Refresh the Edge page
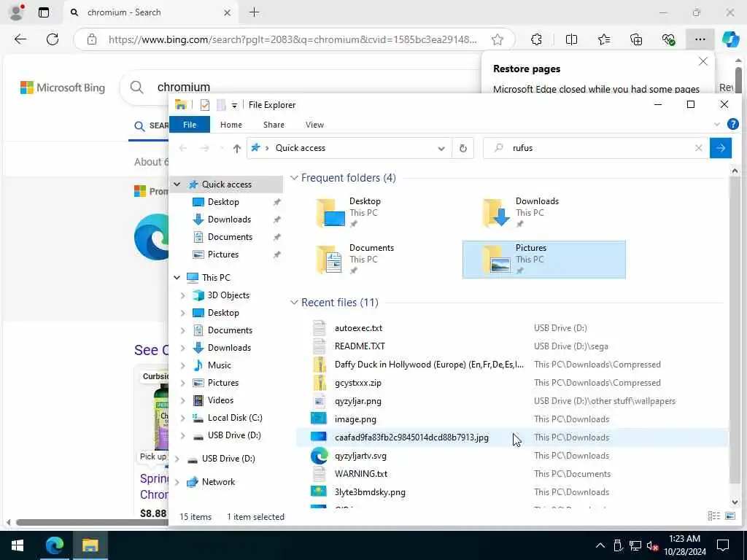 (53, 39)
